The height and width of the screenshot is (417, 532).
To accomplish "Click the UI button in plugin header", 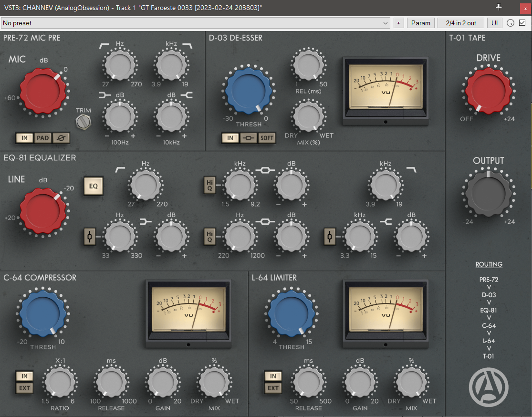I will click(x=494, y=23).
